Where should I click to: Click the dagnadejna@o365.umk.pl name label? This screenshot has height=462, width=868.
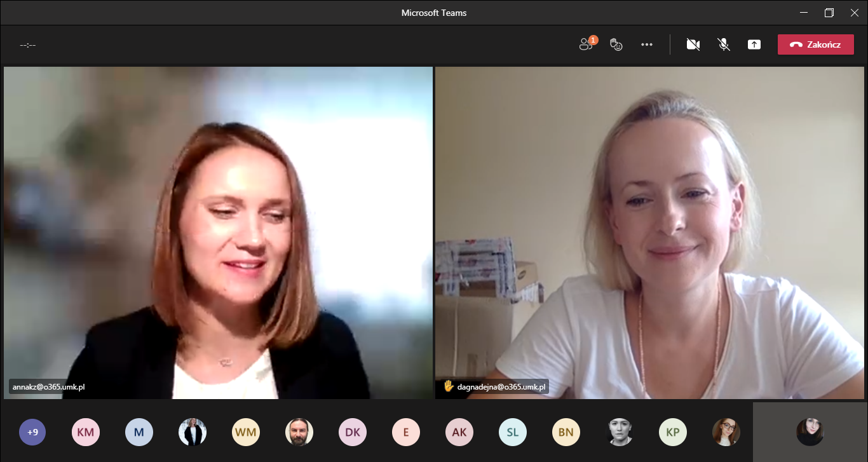[501, 386]
